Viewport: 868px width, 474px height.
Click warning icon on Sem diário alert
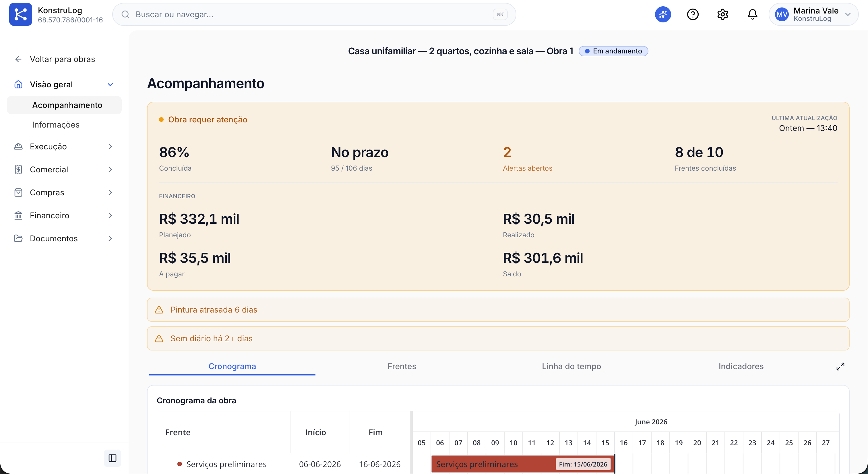click(159, 338)
